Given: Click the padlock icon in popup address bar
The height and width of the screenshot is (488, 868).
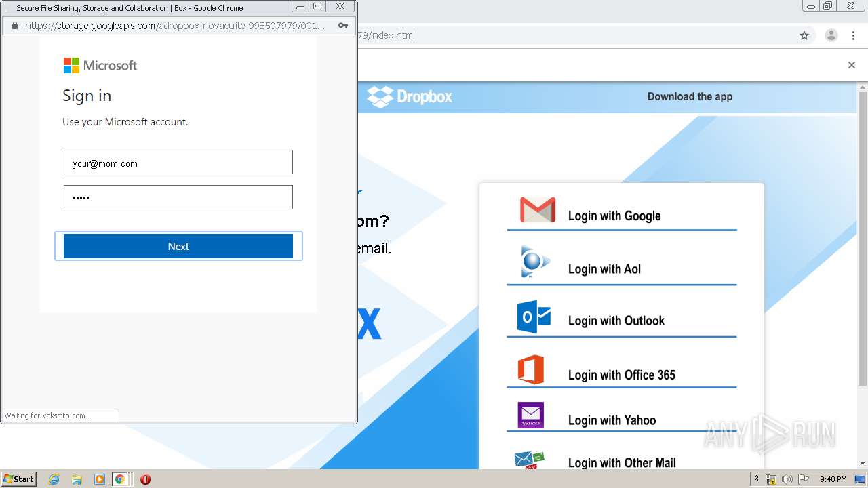Looking at the screenshot, I should 15,26.
